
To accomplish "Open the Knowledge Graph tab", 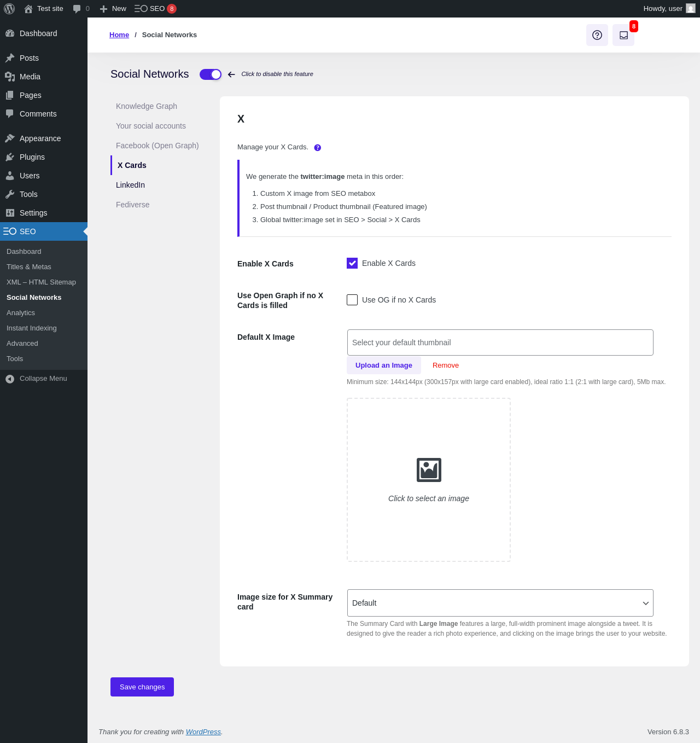I will coord(147,106).
